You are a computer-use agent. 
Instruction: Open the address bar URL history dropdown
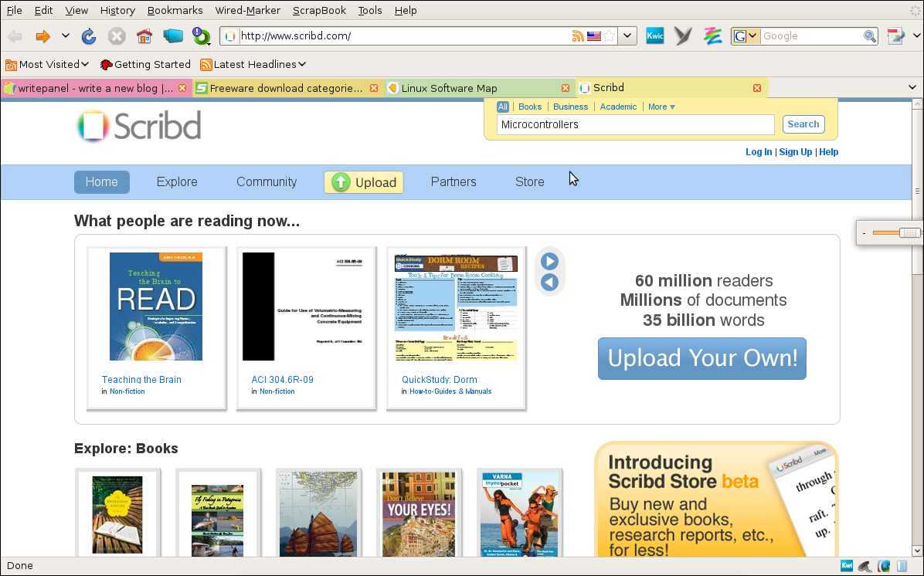point(627,36)
